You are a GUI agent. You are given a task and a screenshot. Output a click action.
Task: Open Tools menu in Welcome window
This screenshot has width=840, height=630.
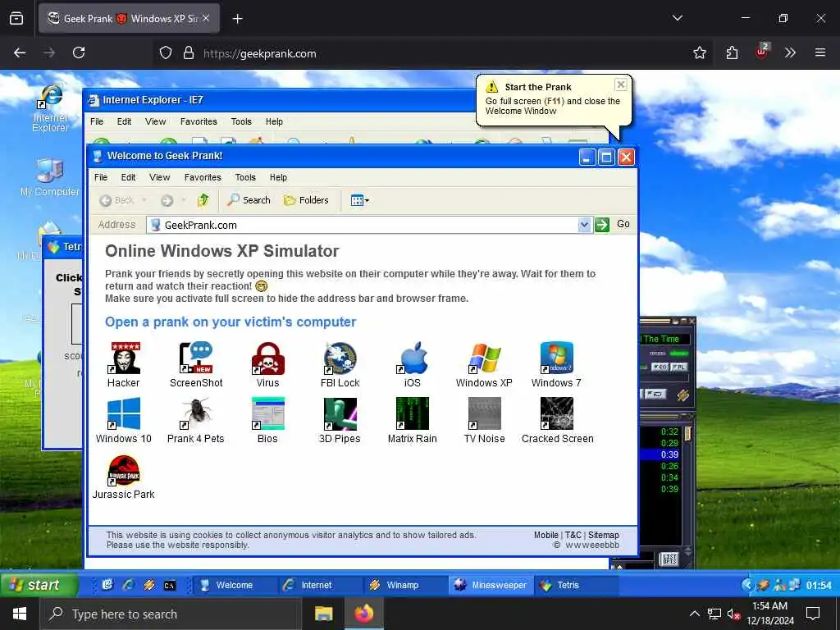pos(245,177)
